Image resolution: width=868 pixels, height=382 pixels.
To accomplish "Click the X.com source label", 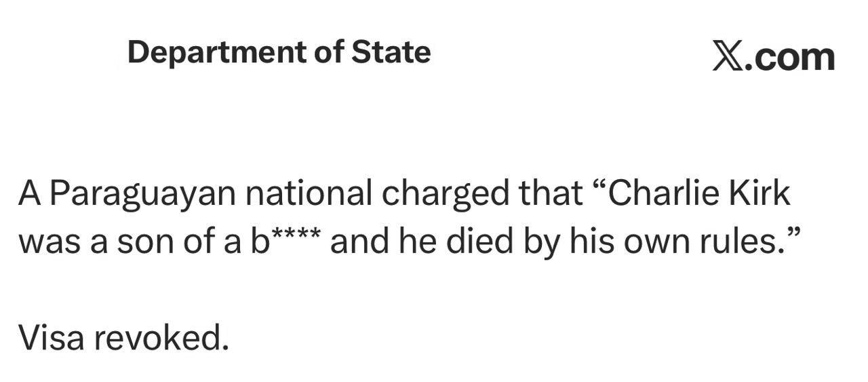I will (x=774, y=56).
